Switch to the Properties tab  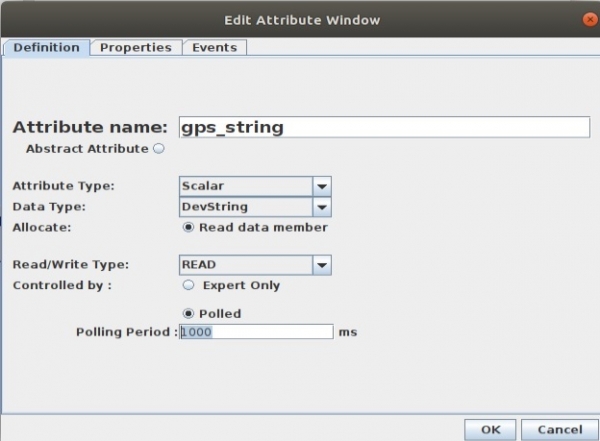coord(136,47)
